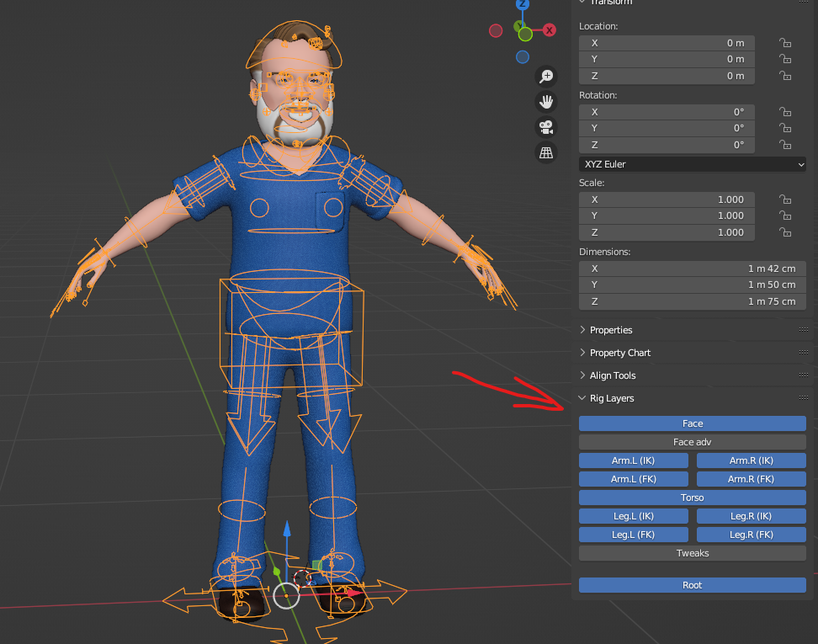Lock the Location Y value
The width and height of the screenshot is (818, 644).
tap(785, 59)
